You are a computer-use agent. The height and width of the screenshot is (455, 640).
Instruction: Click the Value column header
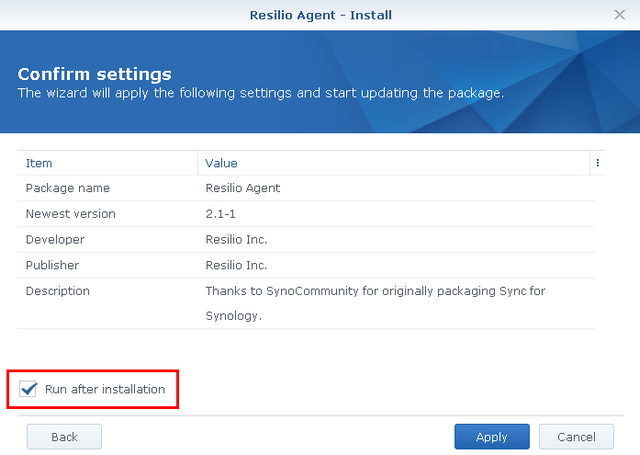click(221, 163)
